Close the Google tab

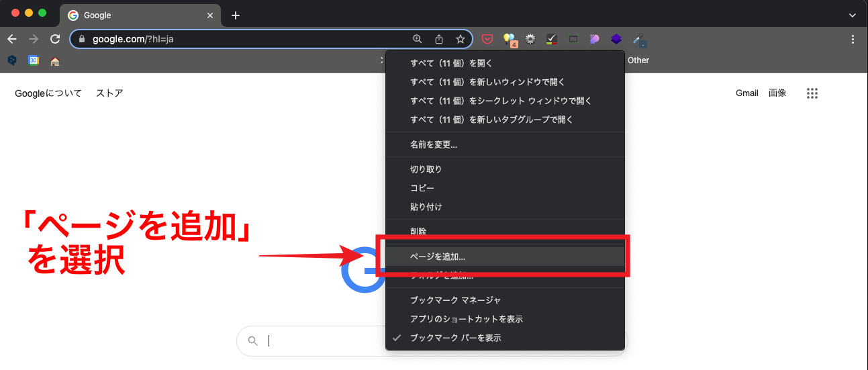[210, 15]
